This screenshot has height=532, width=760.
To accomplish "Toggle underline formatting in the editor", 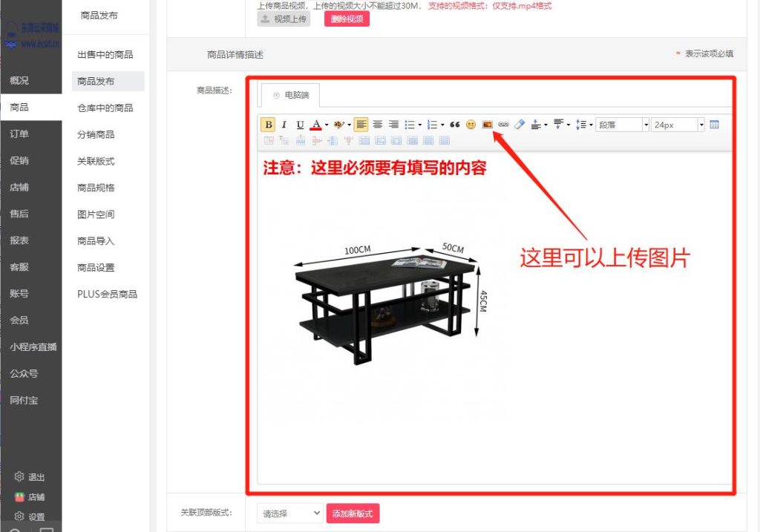I will pos(298,124).
